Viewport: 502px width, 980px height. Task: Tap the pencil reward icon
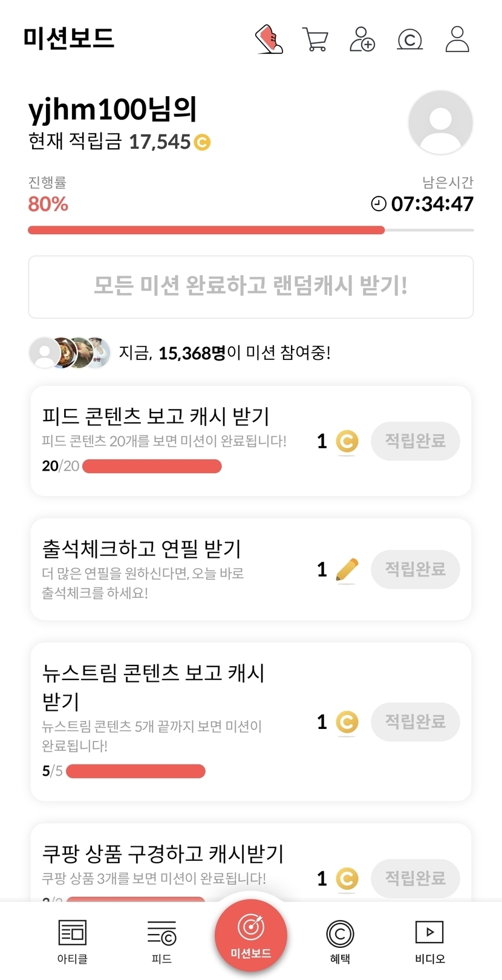347,570
